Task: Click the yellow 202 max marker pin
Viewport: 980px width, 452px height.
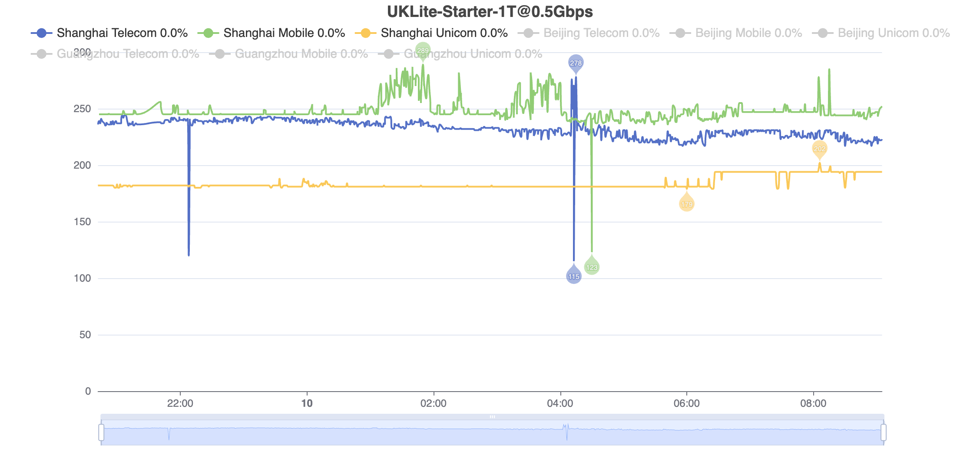Action: pyautogui.click(x=819, y=149)
